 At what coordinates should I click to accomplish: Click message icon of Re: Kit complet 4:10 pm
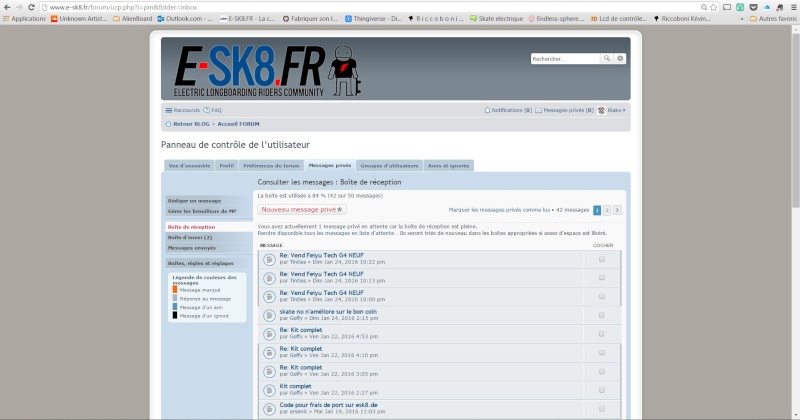point(269,353)
